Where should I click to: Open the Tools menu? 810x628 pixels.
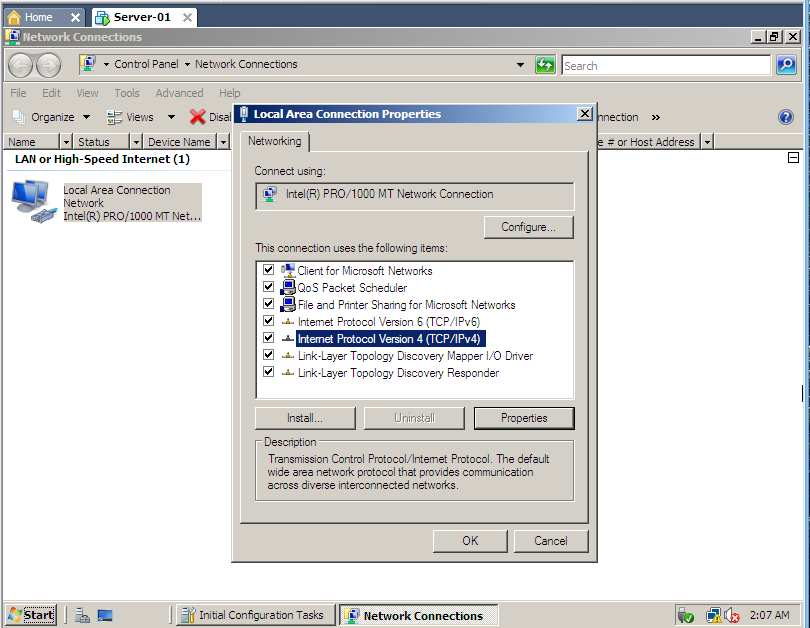[x=127, y=93]
